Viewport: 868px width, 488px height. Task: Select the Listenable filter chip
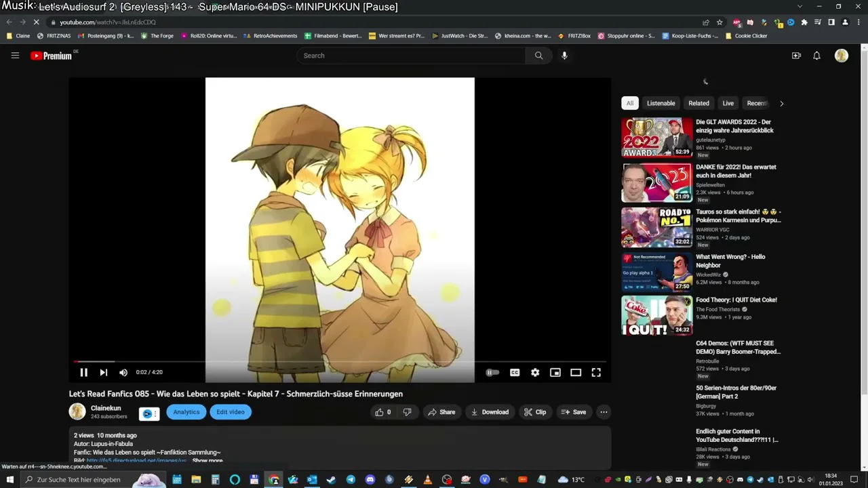point(661,103)
